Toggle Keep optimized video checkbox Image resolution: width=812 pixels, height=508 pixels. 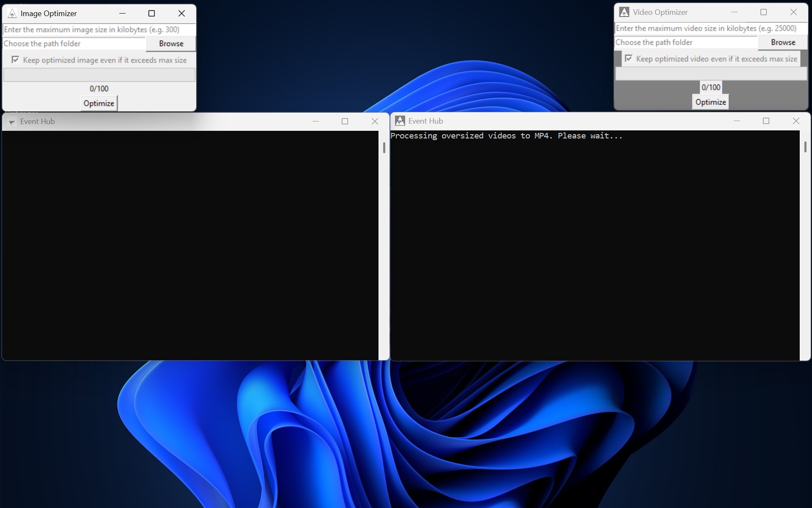click(629, 58)
